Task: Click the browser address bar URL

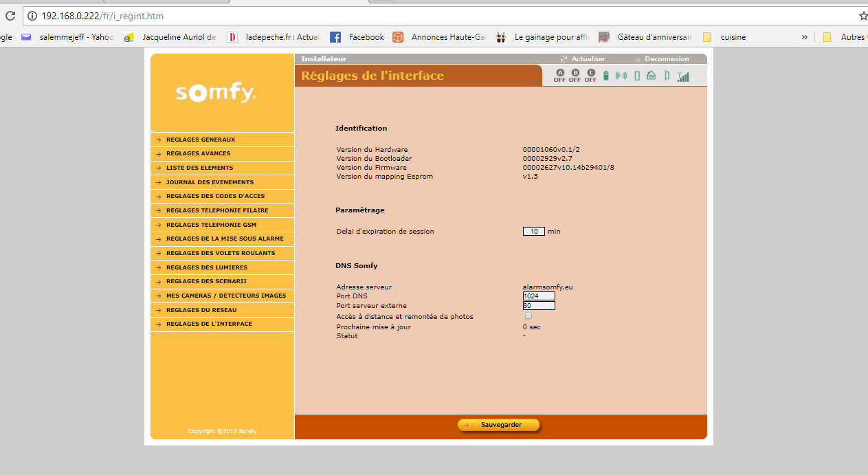Action: [102, 16]
